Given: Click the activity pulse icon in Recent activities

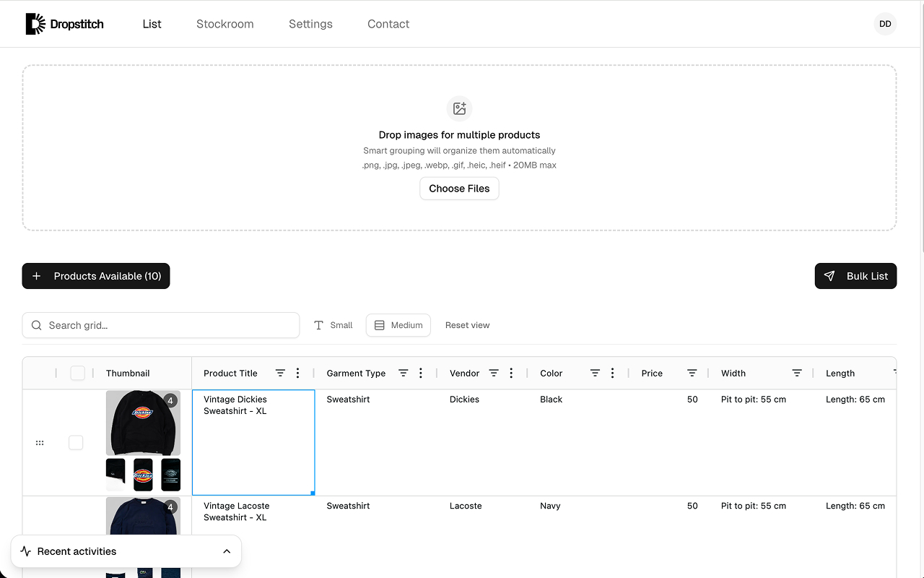Looking at the screenshot, I should (x=26, y=551).
